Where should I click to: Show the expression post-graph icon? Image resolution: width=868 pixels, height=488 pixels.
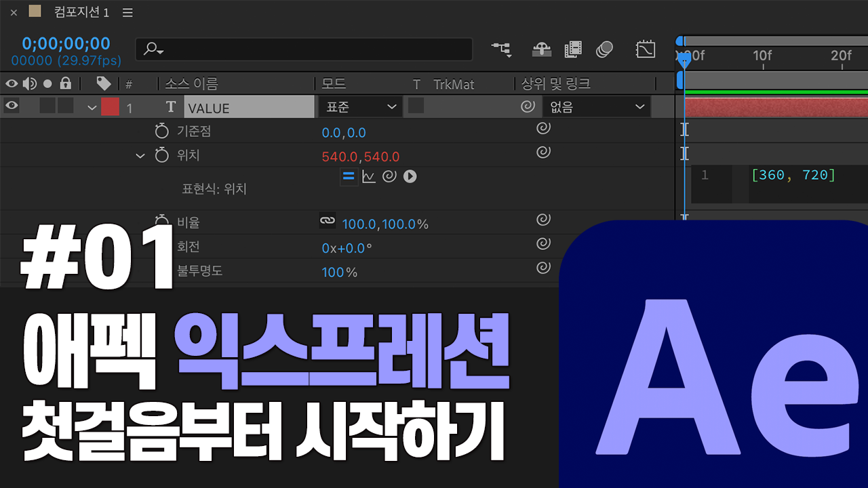point(368,177)
